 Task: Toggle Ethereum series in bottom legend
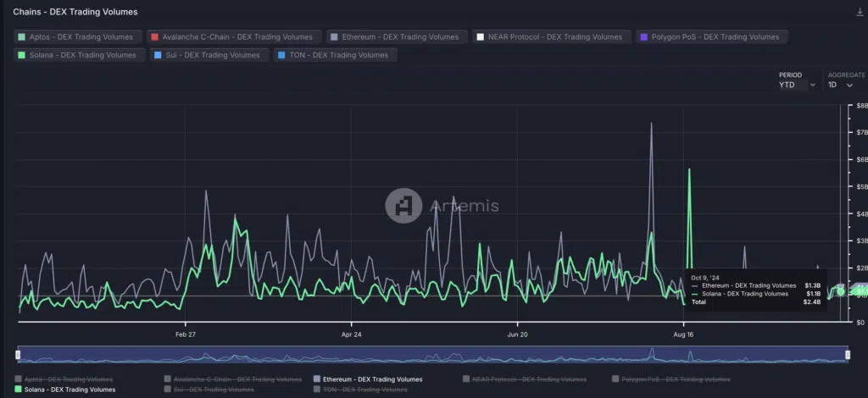click(368, 379)
